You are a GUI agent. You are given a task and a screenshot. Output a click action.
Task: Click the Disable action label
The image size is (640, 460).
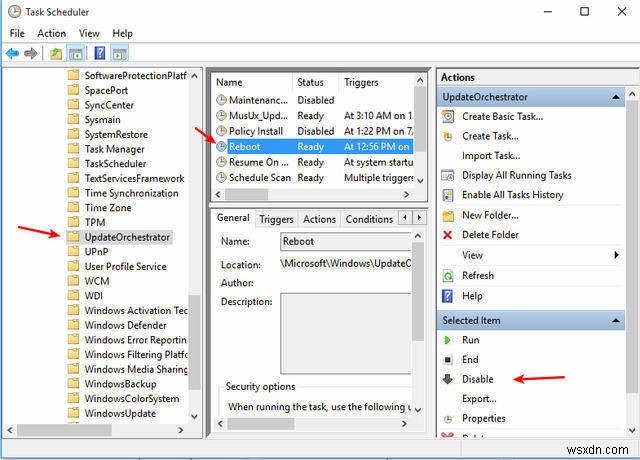[x=478, y=379]
